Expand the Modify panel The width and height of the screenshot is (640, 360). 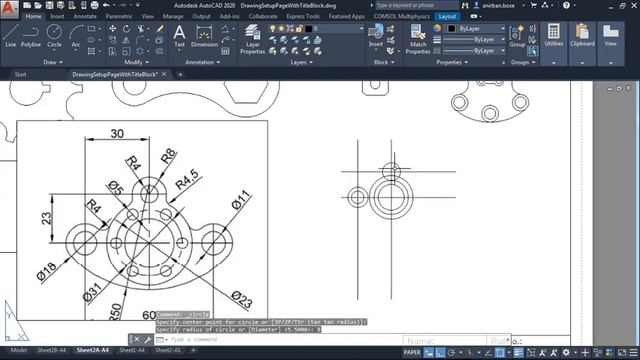click(137, 62)
